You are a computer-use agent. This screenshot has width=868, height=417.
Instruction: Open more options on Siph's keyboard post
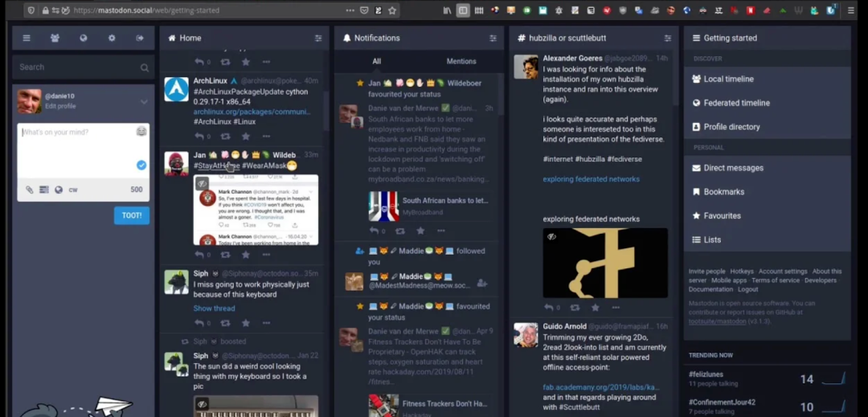[x=266, y=323]
